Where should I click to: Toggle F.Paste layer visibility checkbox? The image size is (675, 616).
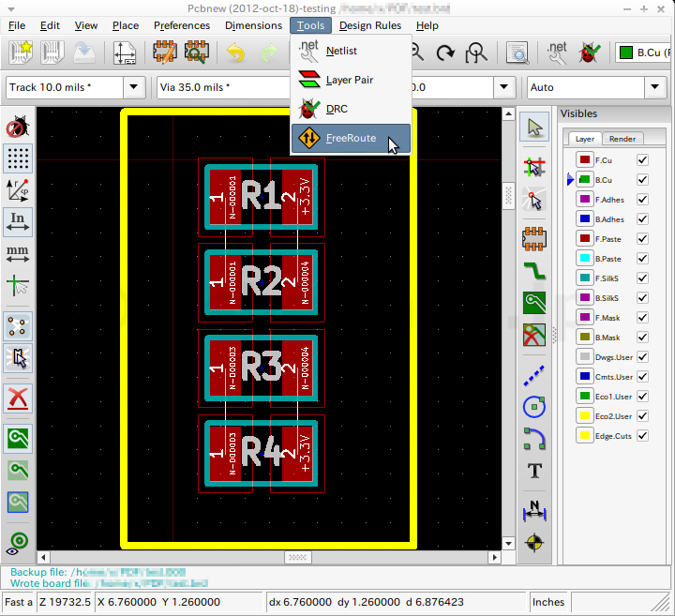point(642,239)
